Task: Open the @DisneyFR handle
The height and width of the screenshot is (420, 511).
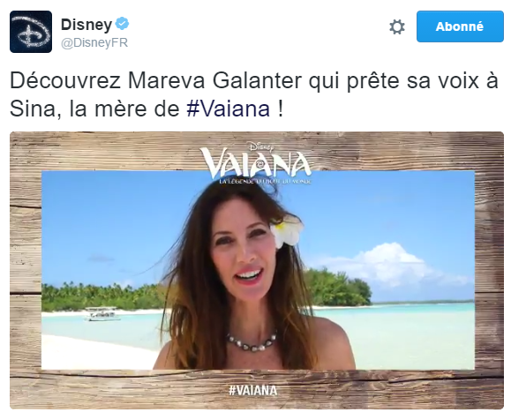Action: point(94,42)
